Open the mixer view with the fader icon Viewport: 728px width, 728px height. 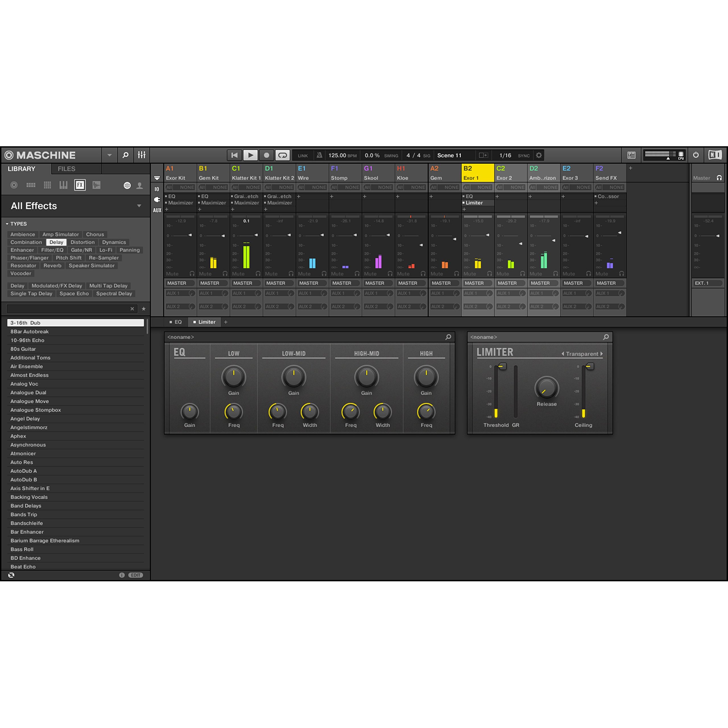point(141,155)
